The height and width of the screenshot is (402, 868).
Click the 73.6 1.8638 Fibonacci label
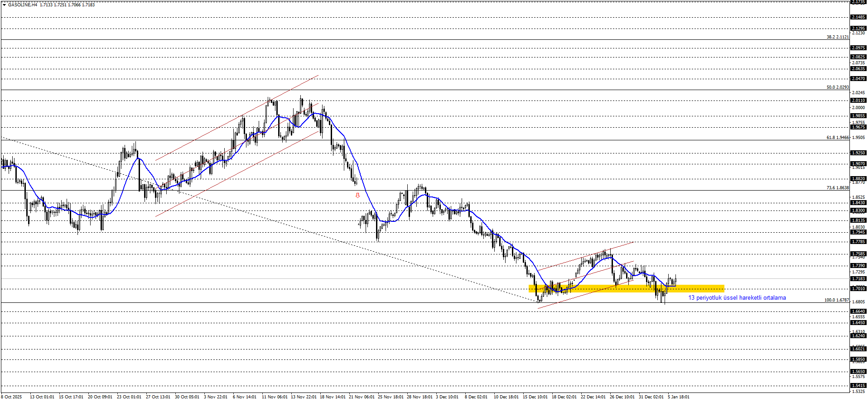[x=837, y=188]
